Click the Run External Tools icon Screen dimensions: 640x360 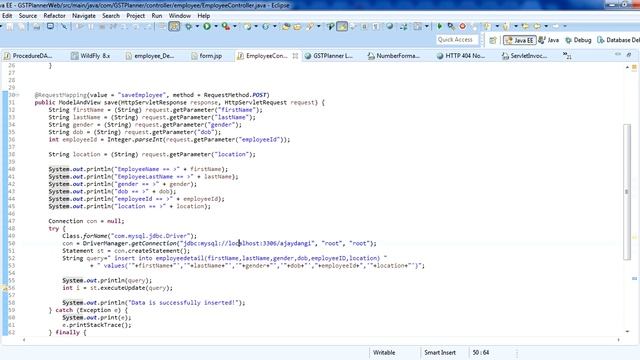(226, 27)
